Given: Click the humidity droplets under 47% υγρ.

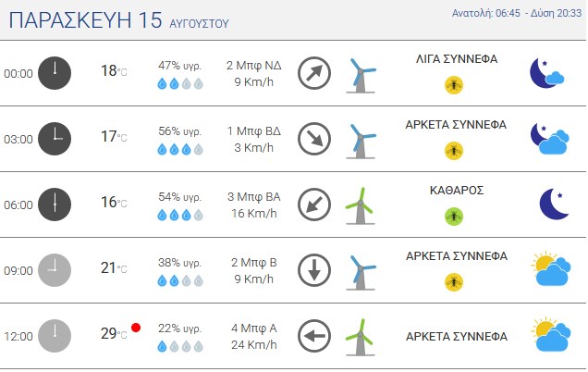Looking at the screenshot, I should 180,83.
